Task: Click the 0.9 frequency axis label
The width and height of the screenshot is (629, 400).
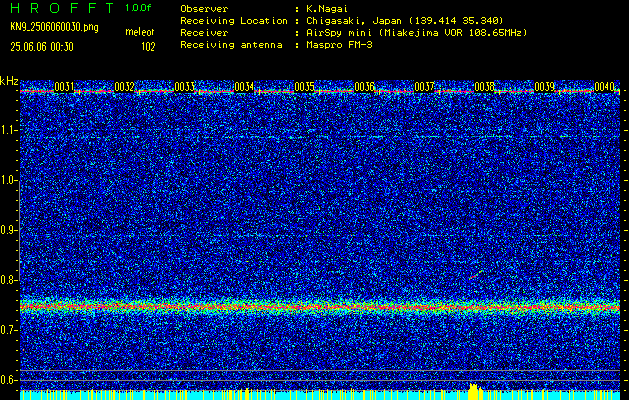Action: click(8, 230)
